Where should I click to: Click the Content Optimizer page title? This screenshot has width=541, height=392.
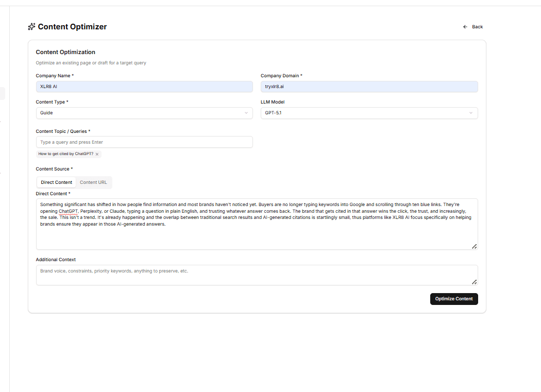tap(72, 27)
